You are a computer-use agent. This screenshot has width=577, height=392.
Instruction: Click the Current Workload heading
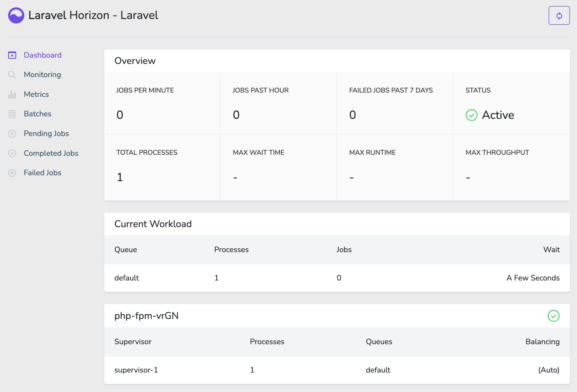tap(153, 224)
